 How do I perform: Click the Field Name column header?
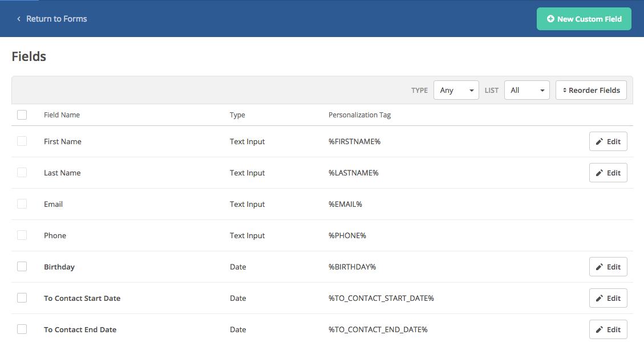[62, 115]
